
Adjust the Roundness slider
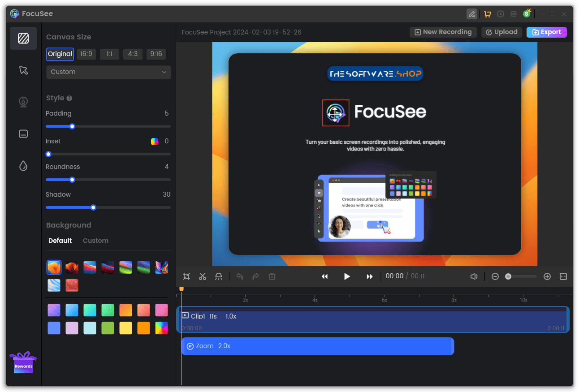pos(72,180)
